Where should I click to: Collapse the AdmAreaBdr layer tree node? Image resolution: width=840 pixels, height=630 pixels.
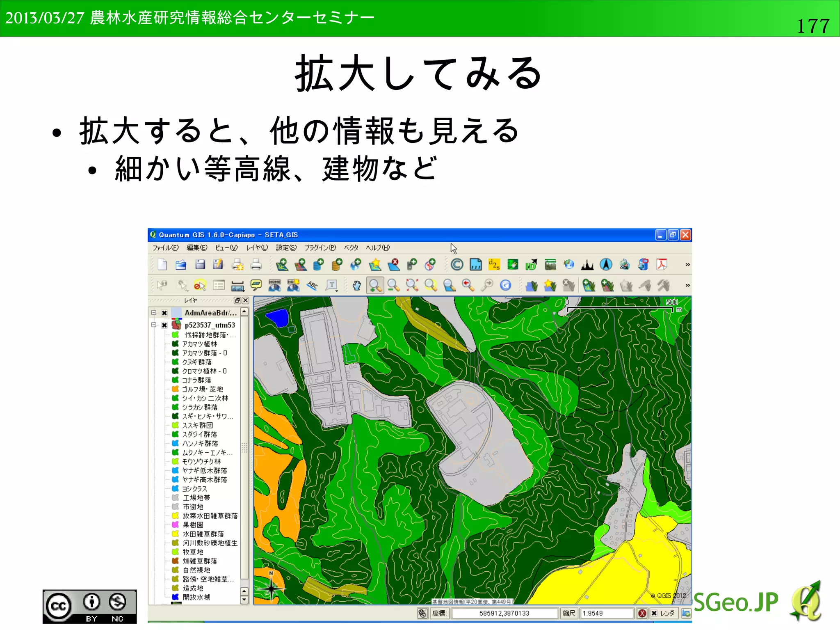coord(154,313)
